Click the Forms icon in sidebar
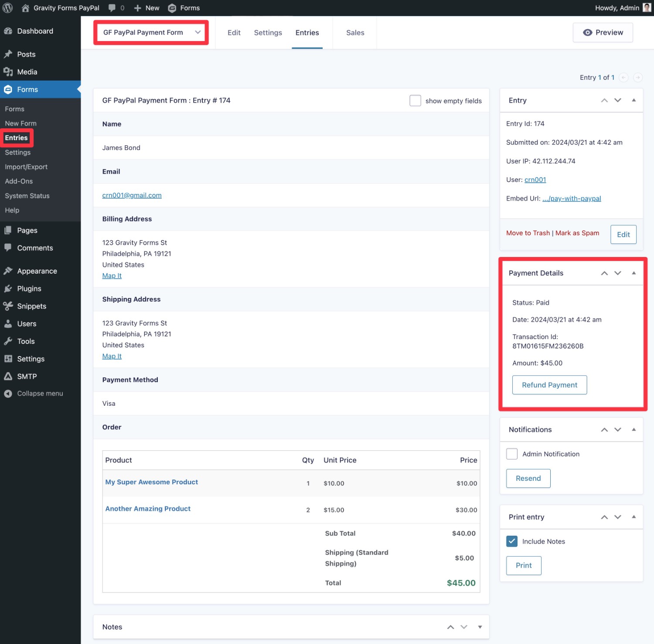The height and width of the screenshot is (644, 654). click(8, 89)
